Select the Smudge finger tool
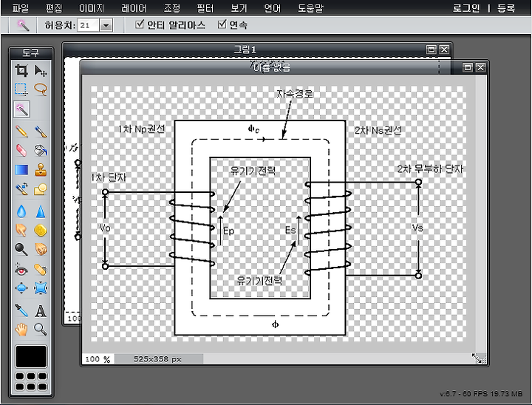Image resolution: width=532 pixels, height=405 pixels. (x=21, y=230)
